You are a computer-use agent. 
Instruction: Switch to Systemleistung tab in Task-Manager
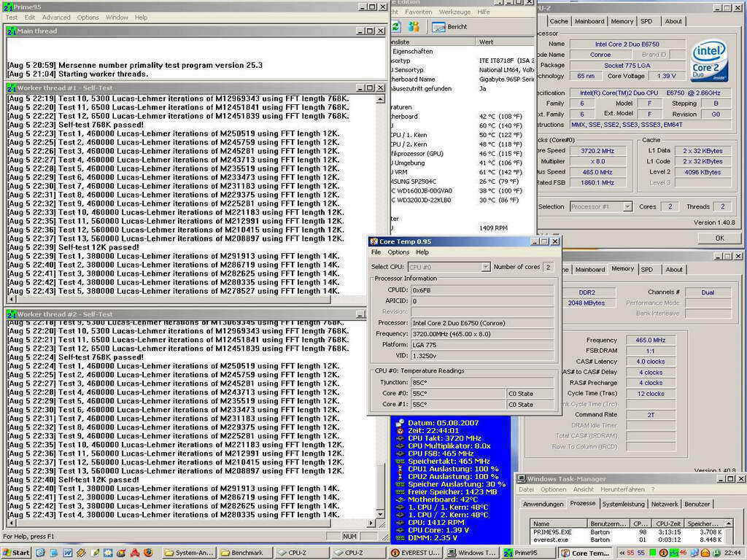(x=623, y=505)
